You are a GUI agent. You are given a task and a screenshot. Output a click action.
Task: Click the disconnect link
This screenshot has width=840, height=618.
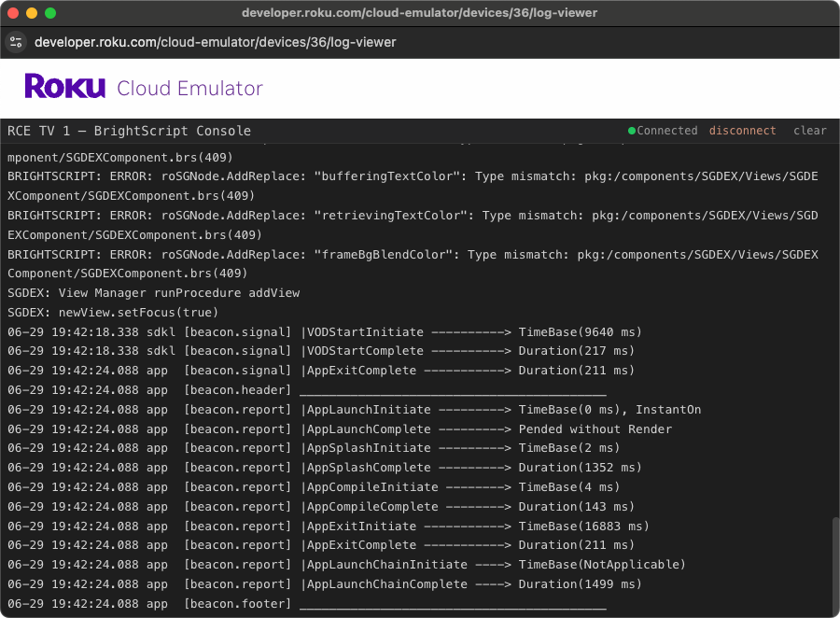(x=742, y=131)
